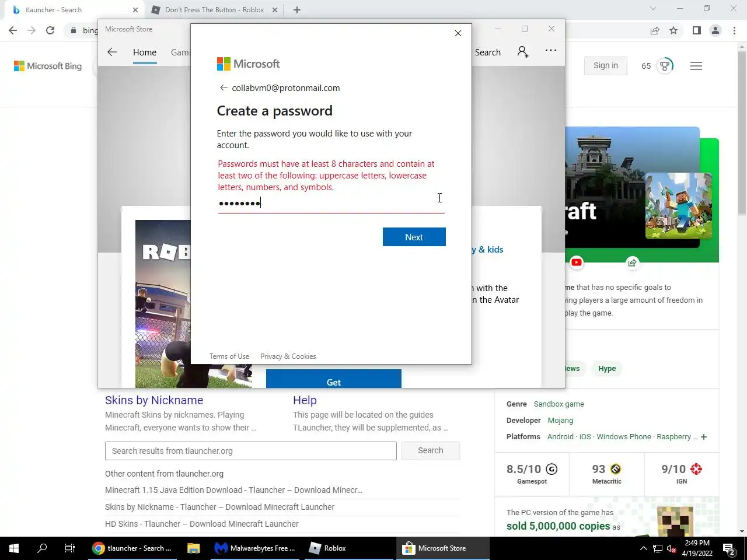747x560 pixels.
Task: Go back in Chrome
Action: point(13,30)
